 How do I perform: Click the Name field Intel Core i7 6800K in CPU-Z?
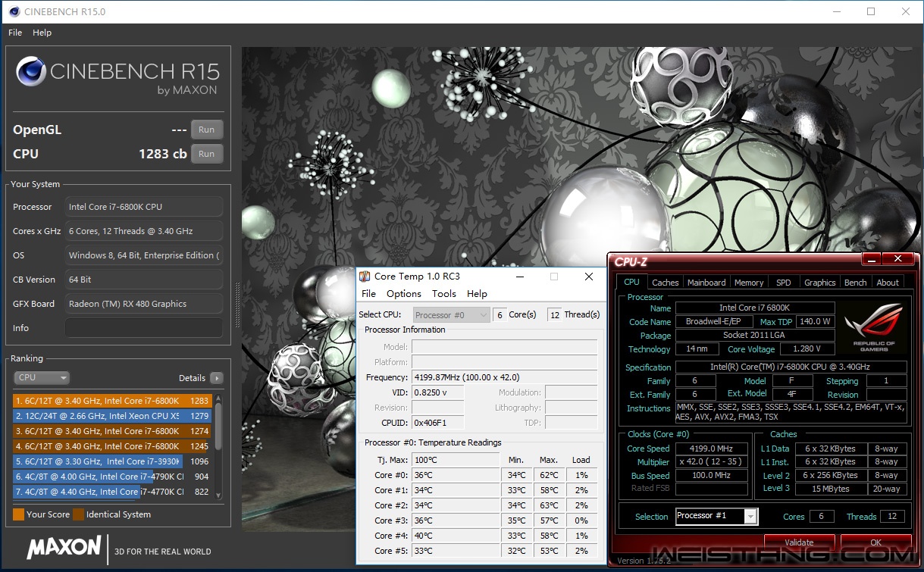tap(755, 308)
